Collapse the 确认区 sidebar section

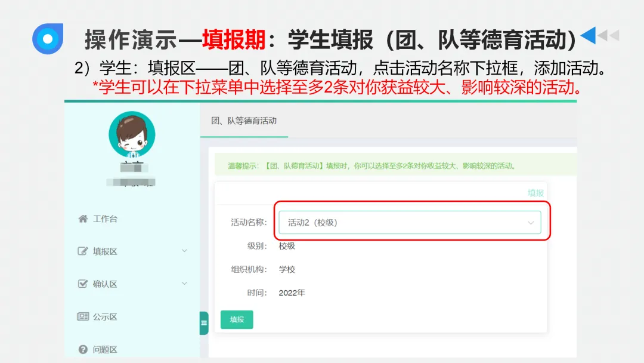(x=185, y=284)
